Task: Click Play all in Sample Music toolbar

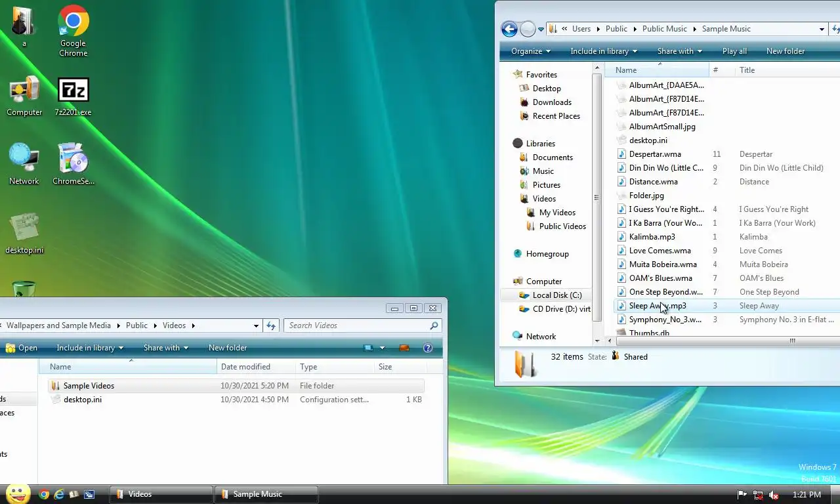Action: pos(734,51)
